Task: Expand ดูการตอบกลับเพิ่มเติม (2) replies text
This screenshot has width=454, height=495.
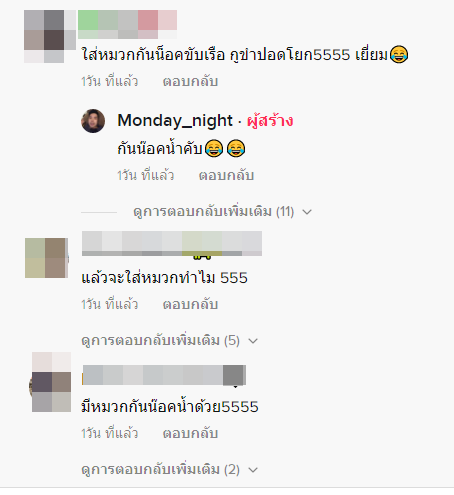Action: point(160,470)
